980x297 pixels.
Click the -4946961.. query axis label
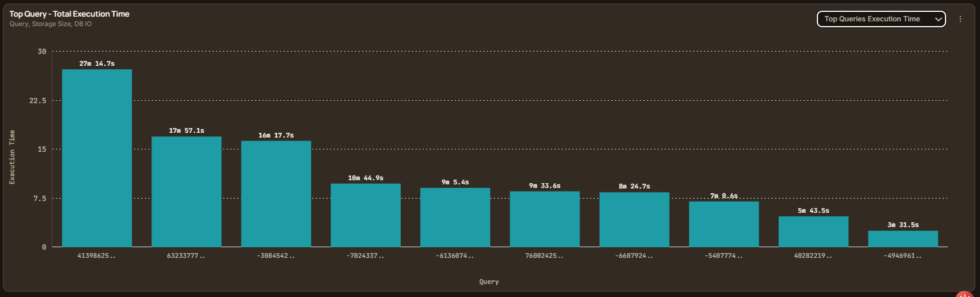click(903, 256)
